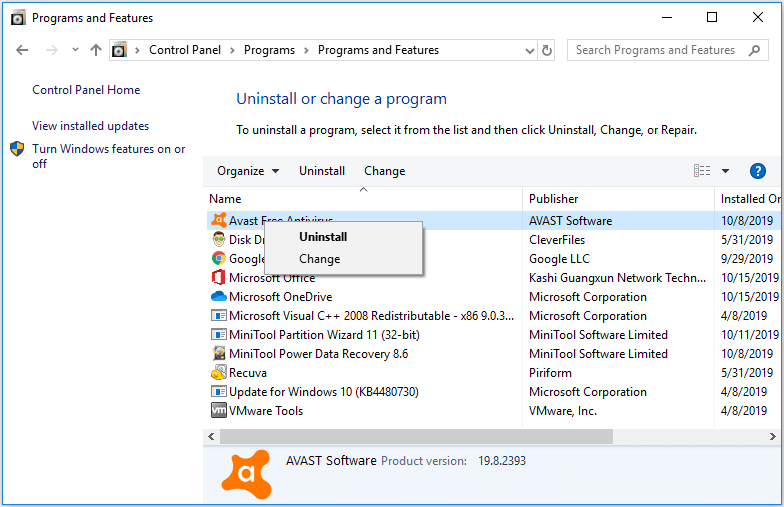
Task: Click the horizontal scrollbar thumb
Action: point(416,436)
